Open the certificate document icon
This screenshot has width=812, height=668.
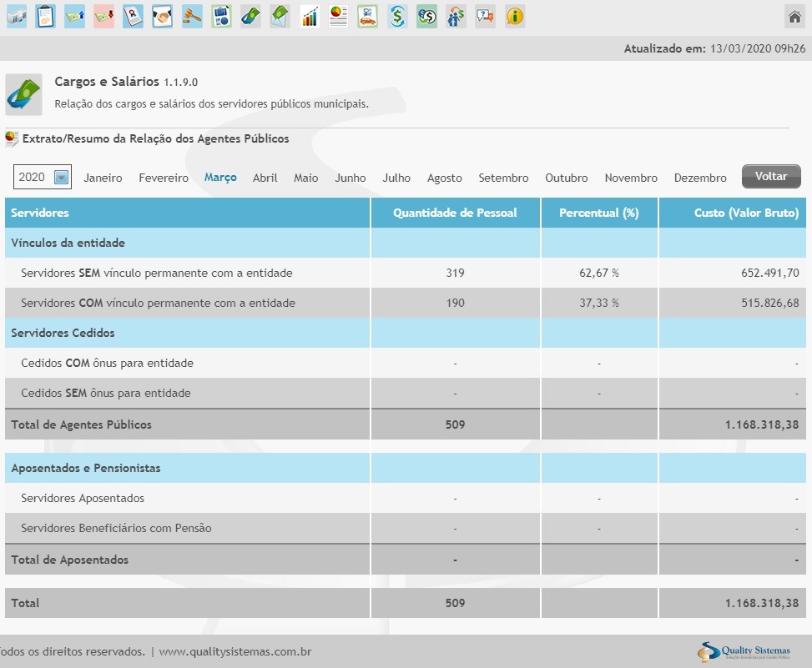134,16
